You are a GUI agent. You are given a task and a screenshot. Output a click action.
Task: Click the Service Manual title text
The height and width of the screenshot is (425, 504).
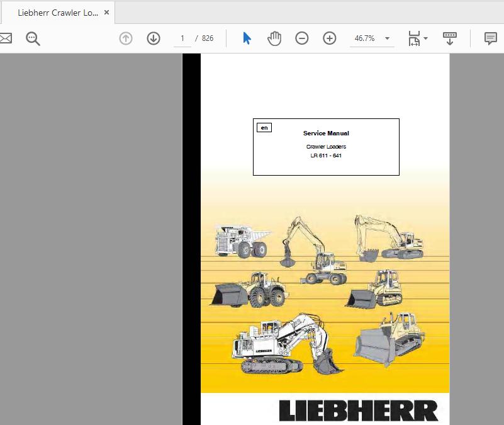[x=326, y=133]
